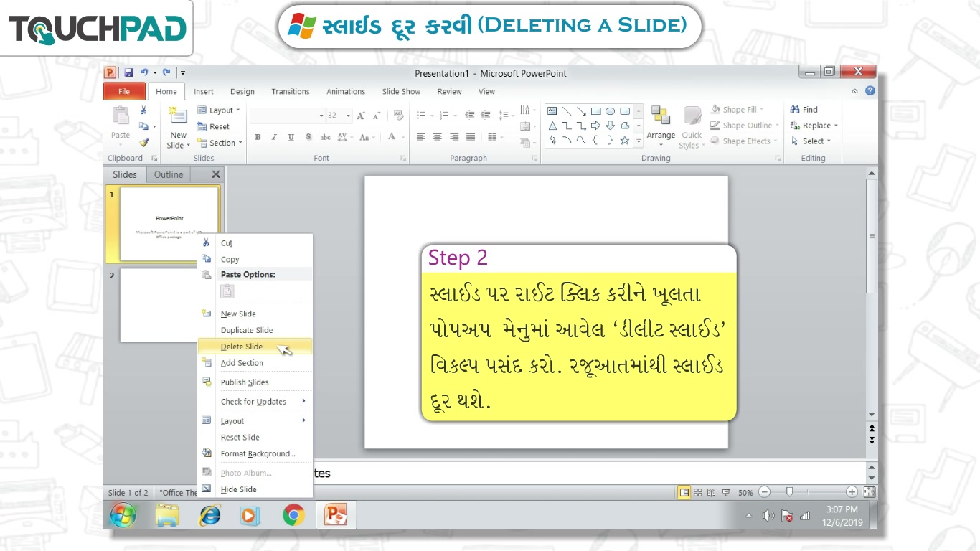Choose New Slide in context menu
The width and height of the screenshot is (980, 551).
click(x=255, y=314)
